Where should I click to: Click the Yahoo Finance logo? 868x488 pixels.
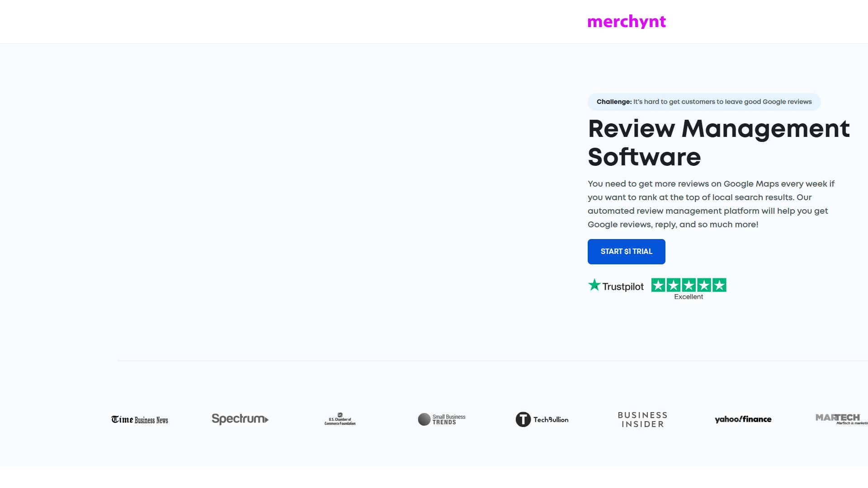click(743, 419)
